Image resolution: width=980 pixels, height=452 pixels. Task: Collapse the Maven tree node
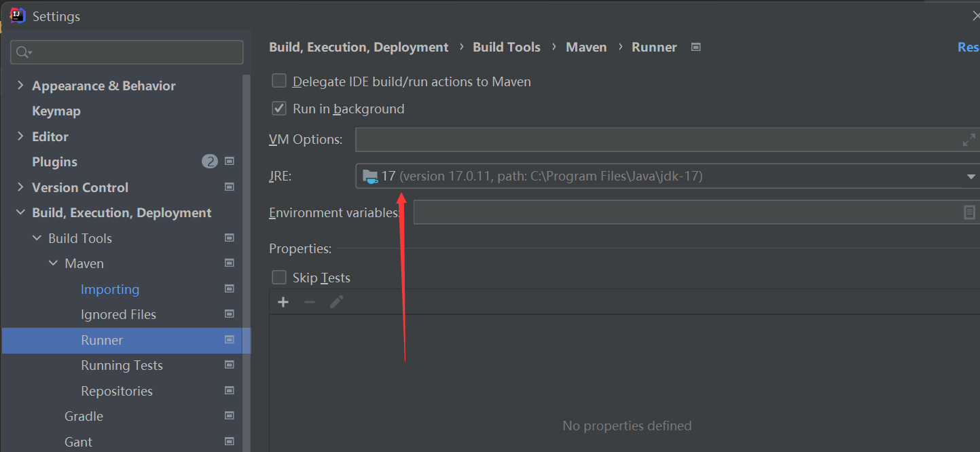pos(53,263)
